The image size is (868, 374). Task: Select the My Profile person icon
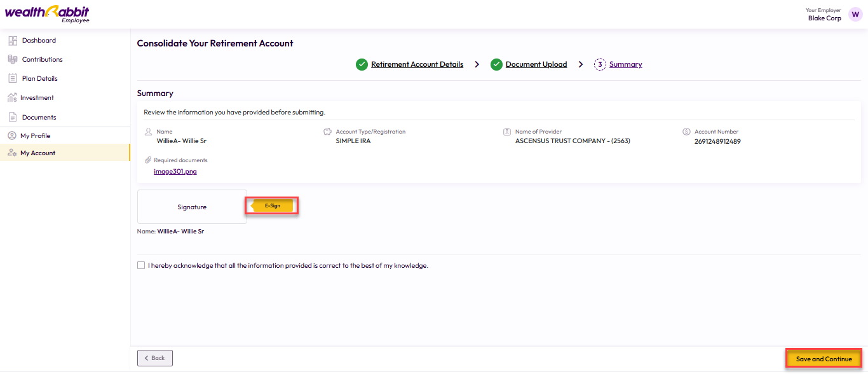coord(11,135)
